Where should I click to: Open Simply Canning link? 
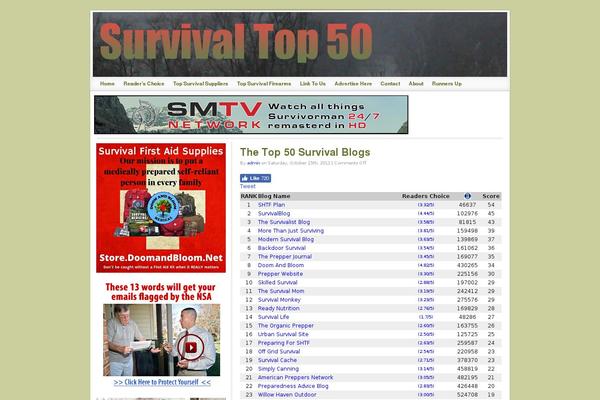coord(278,369)
